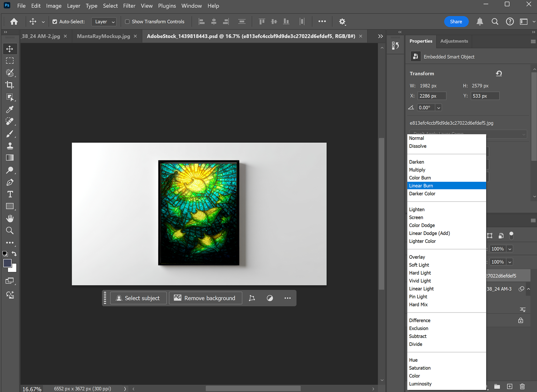Select the Crop tool
The height and width of the screenshot is (392, 537).
pyautogui.click(x=10, y=85)
